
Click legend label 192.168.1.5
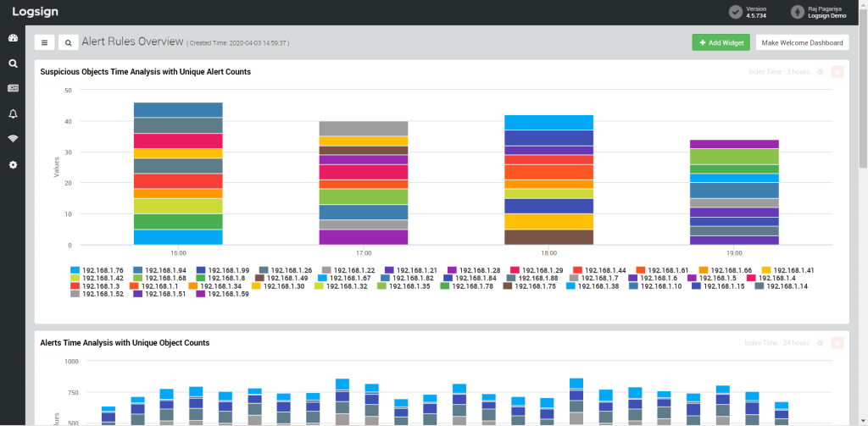(718, 279)
